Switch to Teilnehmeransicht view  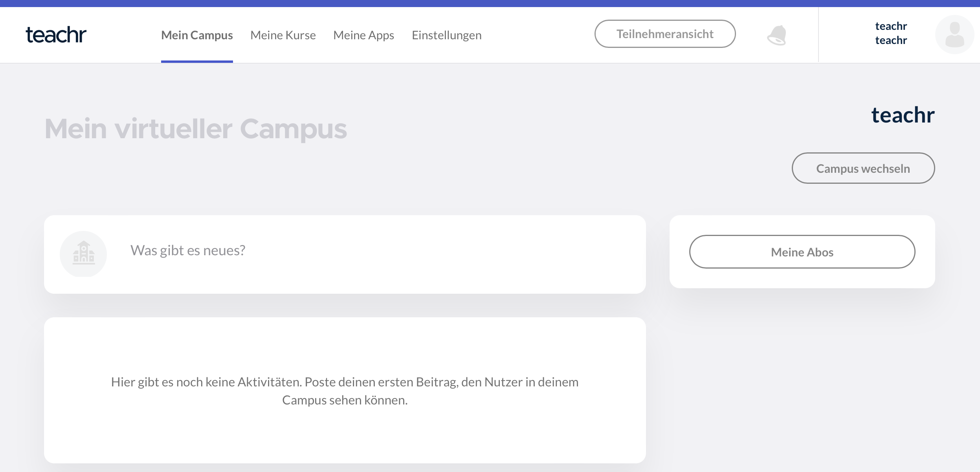665,34
